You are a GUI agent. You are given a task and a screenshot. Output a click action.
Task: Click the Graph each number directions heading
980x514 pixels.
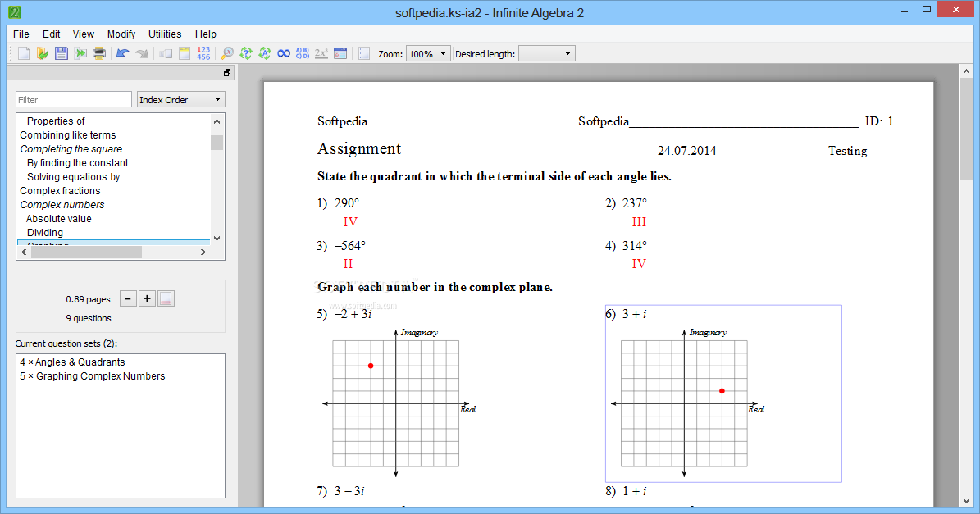click(x=435, y=287)
